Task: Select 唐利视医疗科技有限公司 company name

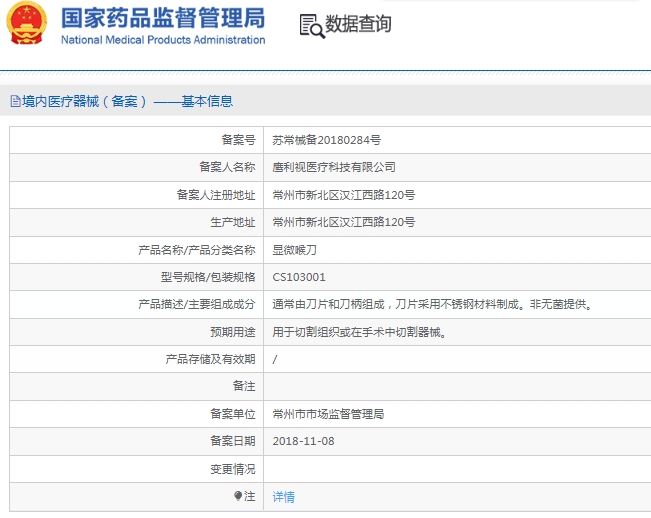Action: coord(334,167)
